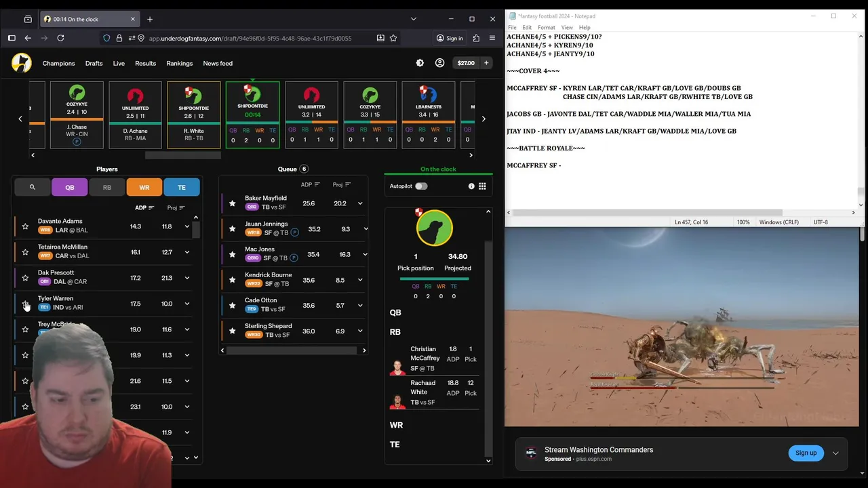
Task: Expand Tetairoa McMillan player details
Action: point(187,252)
